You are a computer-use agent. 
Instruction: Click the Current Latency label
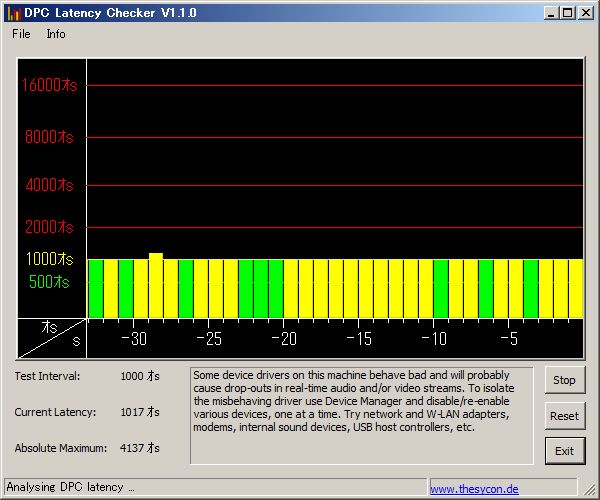pyautogui.click(x=55, y=412)
